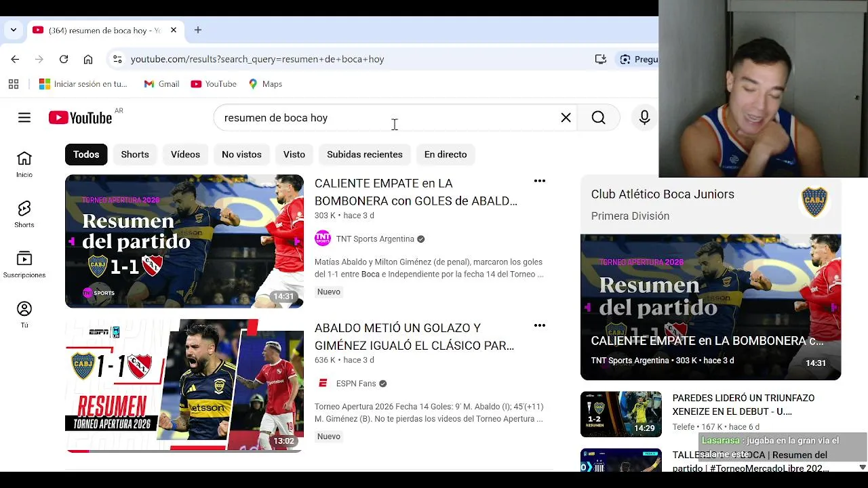The height and width of the screenshot is (488, 868).
Task: Play the 'PAREDES LIDERÓ UN TRIUNFAZO' thumbnail
Action: click(621, 414)
